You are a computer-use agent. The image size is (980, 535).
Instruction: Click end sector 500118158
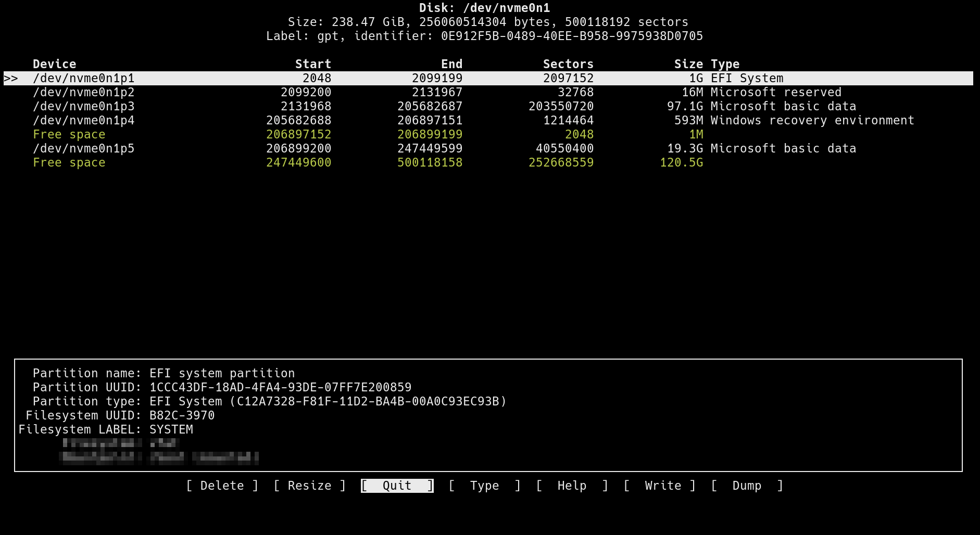[430, 162]
